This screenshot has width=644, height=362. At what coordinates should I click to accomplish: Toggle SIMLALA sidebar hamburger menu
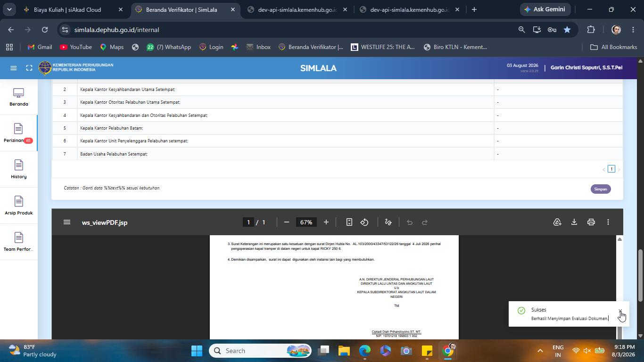(14, 68)
